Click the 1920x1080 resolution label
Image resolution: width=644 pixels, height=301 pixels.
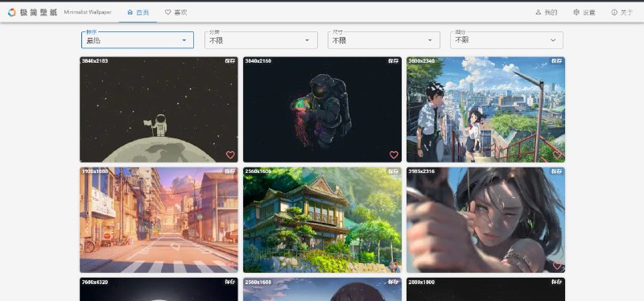95,171
